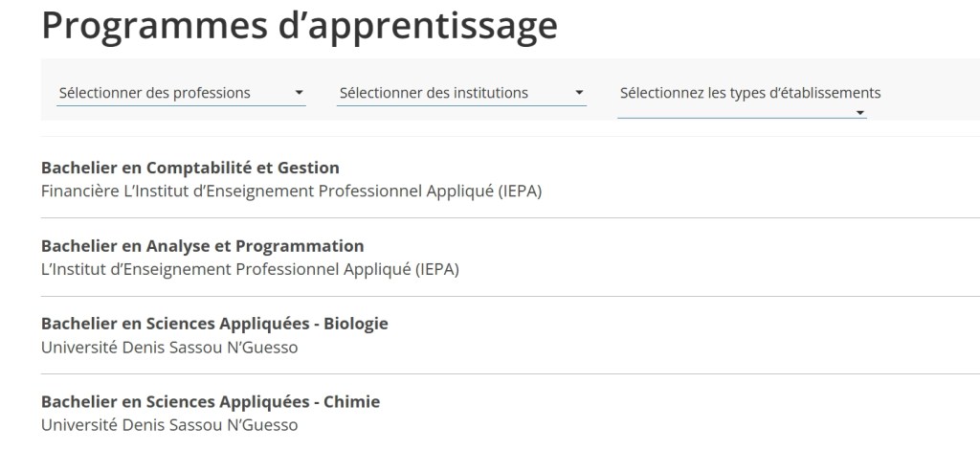The image size is (980, 451).
Task: Open the arrow beside Sélectionner des professions
Action: click(300, 94)
